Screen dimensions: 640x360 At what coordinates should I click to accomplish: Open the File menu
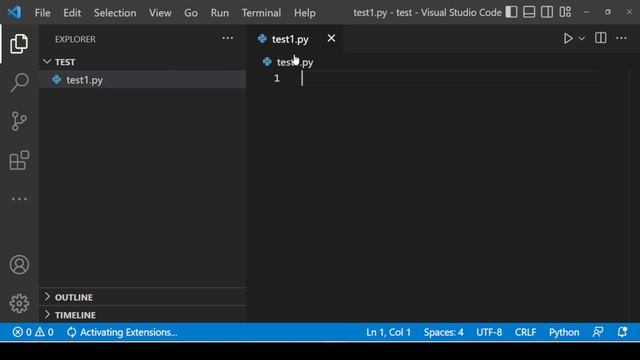click(x=42, y=13)
